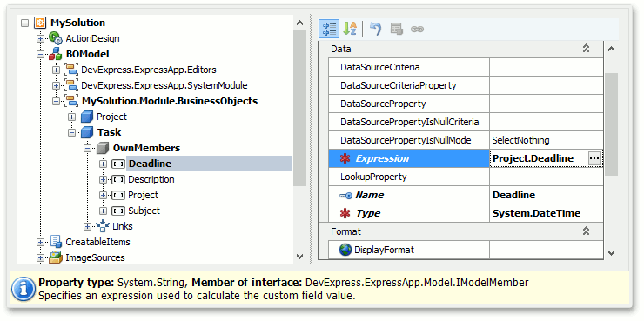Click the MySolution.Module.BusinessObjects namespace icon
Image resolution: width=644 pixels, height=321 pixels.
(71, 101)
